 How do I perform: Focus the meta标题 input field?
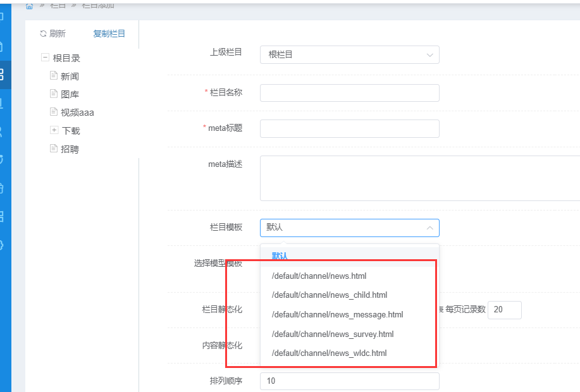(350, 129)
